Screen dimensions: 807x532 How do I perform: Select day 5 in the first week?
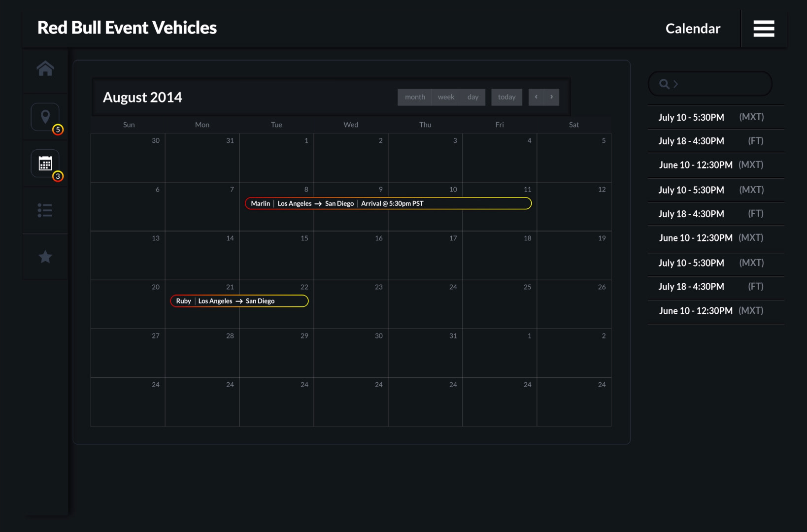click(x=574, y=158)
